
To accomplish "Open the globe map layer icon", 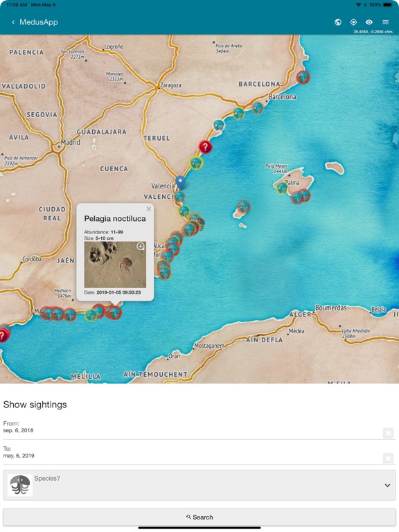I will click(x=337, y=22).
